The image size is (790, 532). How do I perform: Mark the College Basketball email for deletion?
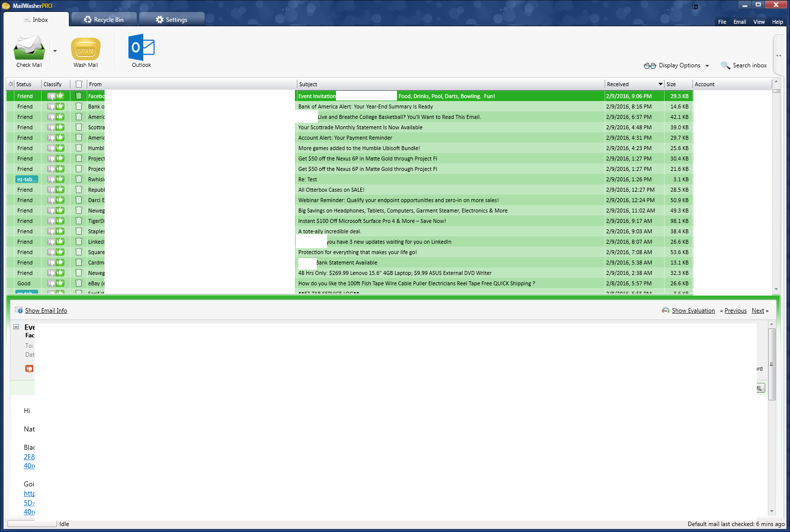tap(79, 116)
